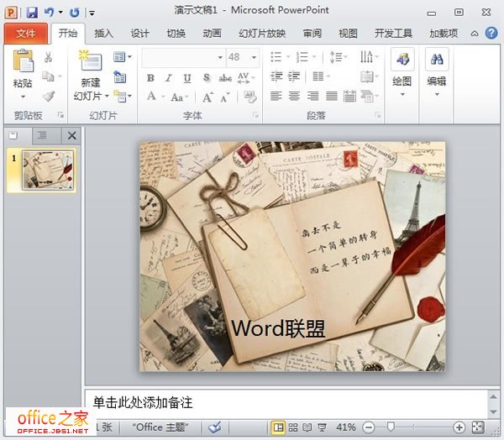The width and height of the screenshot is (504, 440).
Task: Close the slides thumbnail pane
Action: point(72,136)
